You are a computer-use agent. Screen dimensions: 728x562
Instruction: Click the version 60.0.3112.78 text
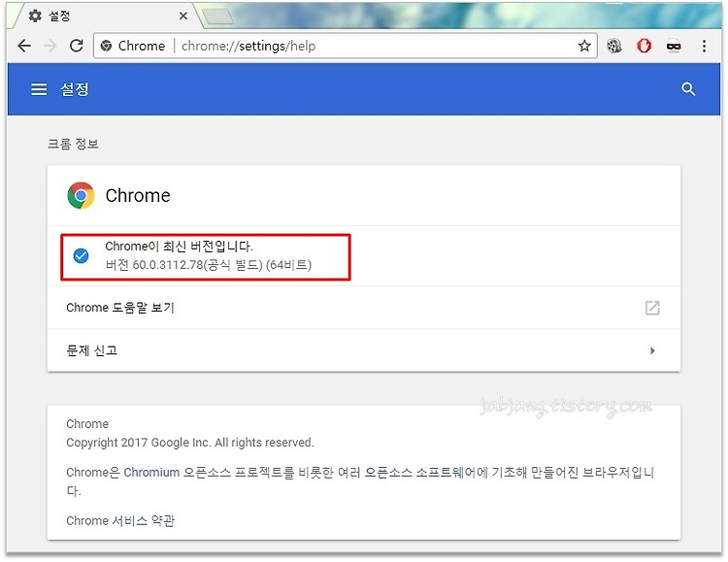tap(209, 265)
